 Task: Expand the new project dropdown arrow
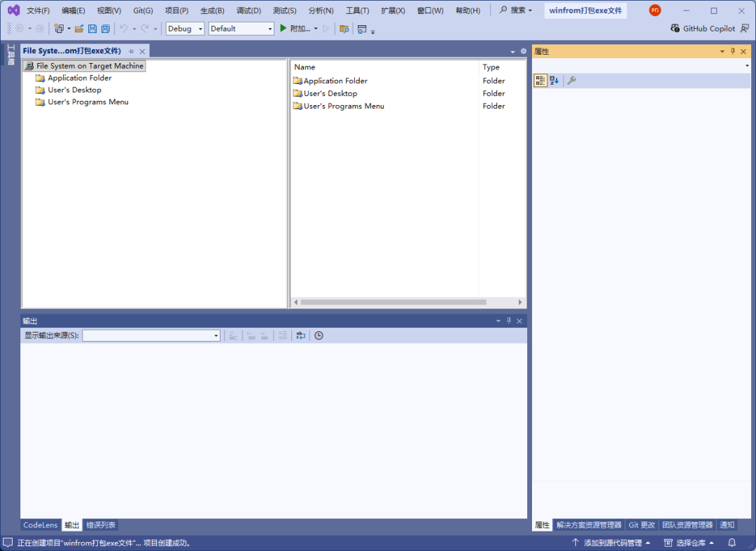[69, 29]
